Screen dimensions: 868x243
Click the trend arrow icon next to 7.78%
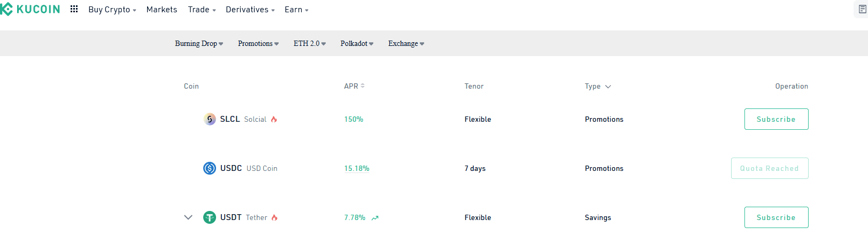click(375, 218)
